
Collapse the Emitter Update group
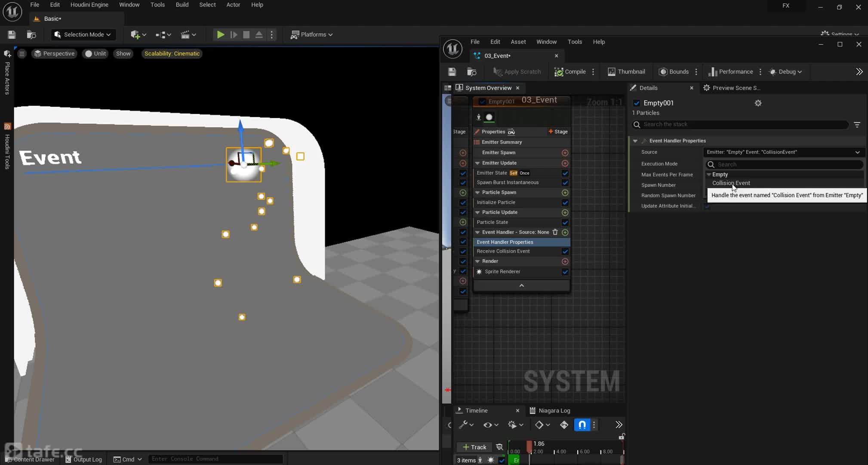(477, 163)
